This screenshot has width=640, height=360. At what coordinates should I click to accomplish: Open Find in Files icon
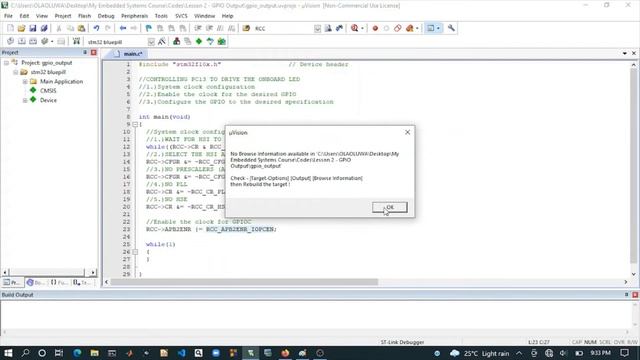(246, 28)
